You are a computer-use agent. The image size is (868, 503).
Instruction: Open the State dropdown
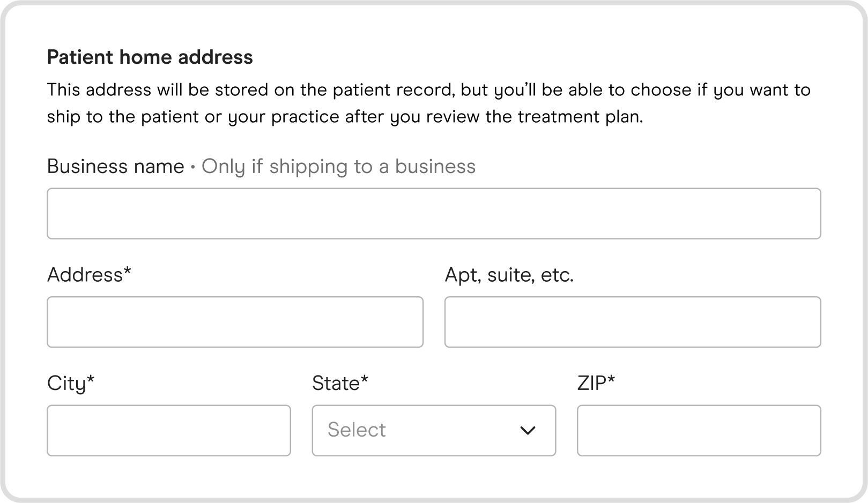(433, 430)
